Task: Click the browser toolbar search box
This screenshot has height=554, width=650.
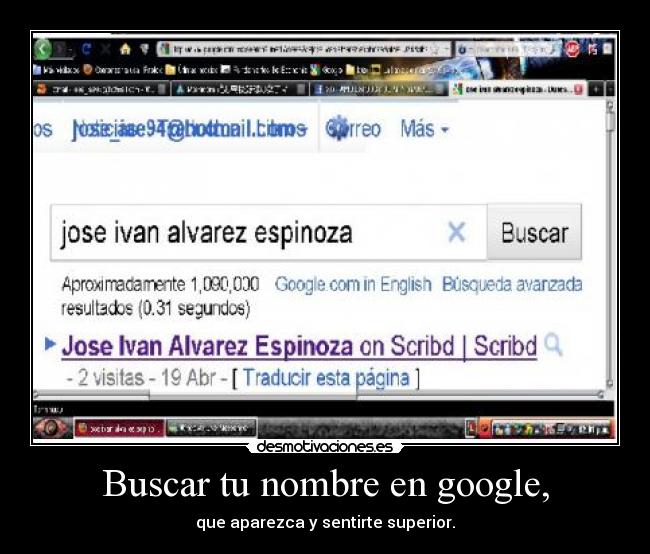Action: [x=508, y=50]
